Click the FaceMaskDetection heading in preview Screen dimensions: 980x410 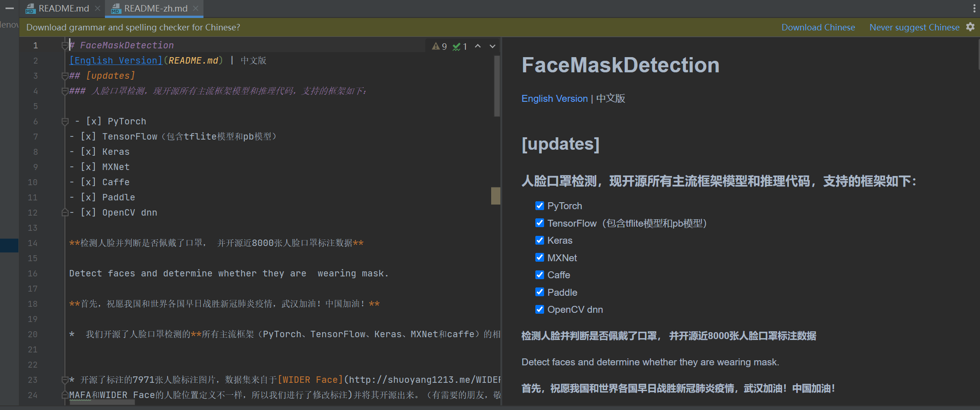[620, 65]
